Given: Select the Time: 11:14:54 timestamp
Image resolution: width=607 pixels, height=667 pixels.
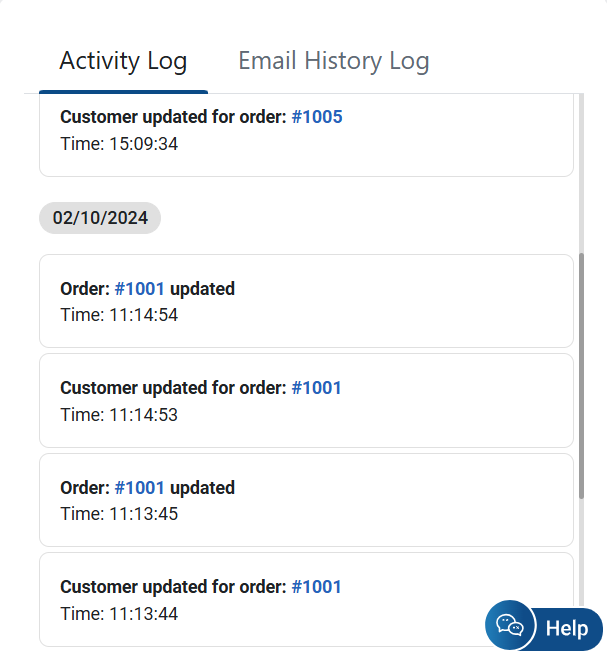Looking at the screenshot, I should [x=119, y=315].
